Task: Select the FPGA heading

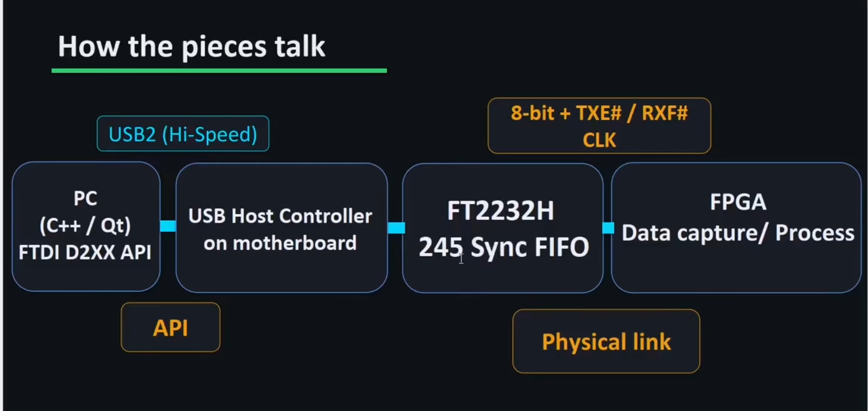Action: click(738, 202)
